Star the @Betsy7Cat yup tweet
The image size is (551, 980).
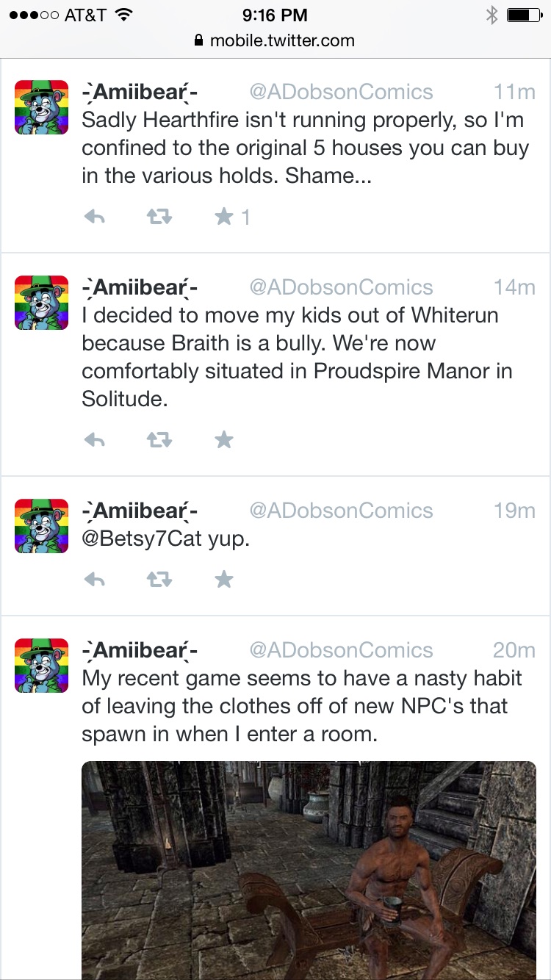224,579
